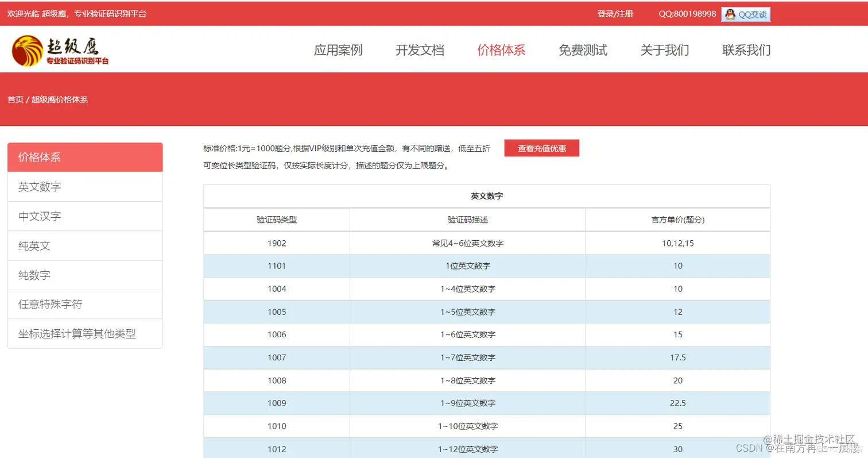Select the 价格体系 navigation item
868x458 pixels.
tap(501, 50)
